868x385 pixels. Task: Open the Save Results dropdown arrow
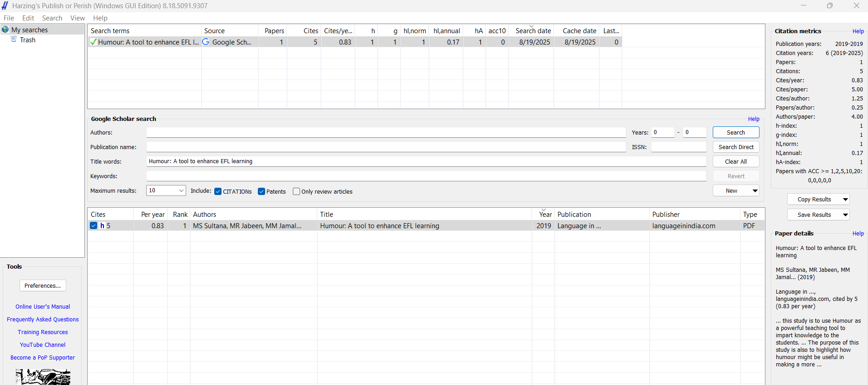(845, 215)
